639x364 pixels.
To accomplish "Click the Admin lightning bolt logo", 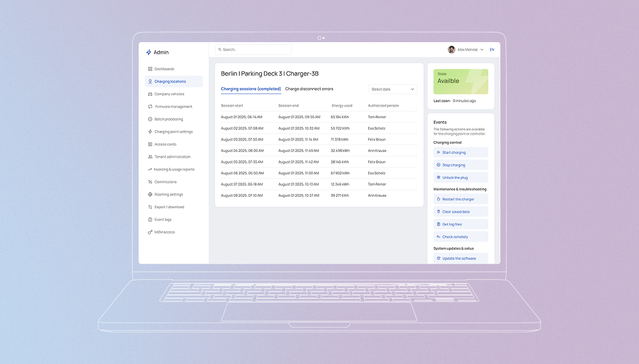I will point(149,52).
